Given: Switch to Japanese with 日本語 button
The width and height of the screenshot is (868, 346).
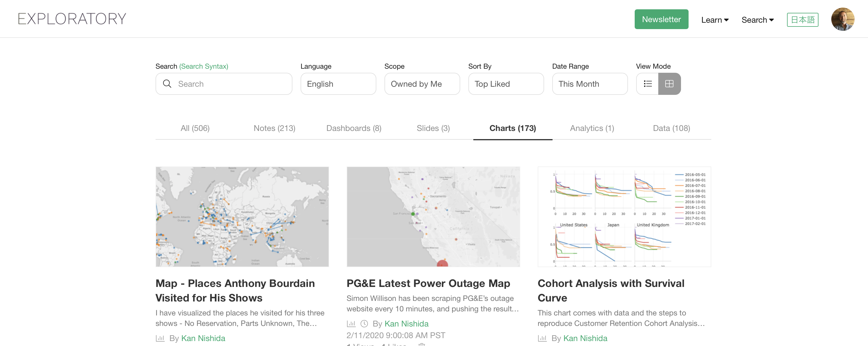Looking at the screenshot, I should pyautogui.click(x=802, y=19).
